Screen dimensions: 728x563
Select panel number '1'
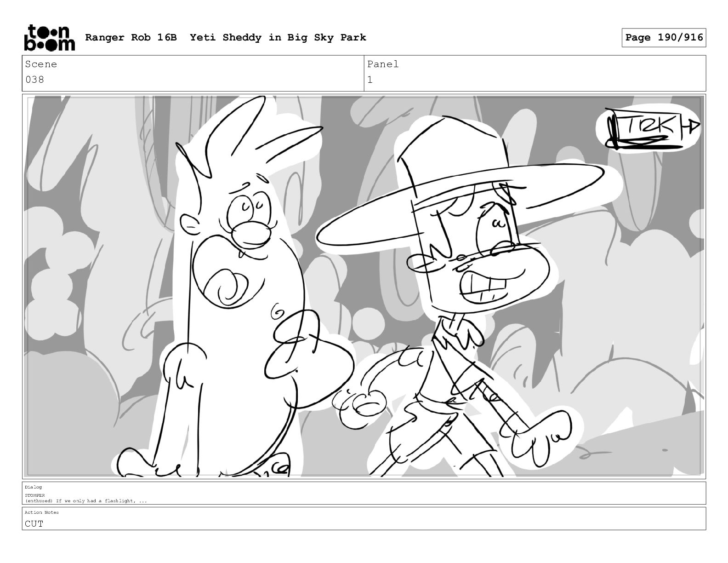pos(370,80)
